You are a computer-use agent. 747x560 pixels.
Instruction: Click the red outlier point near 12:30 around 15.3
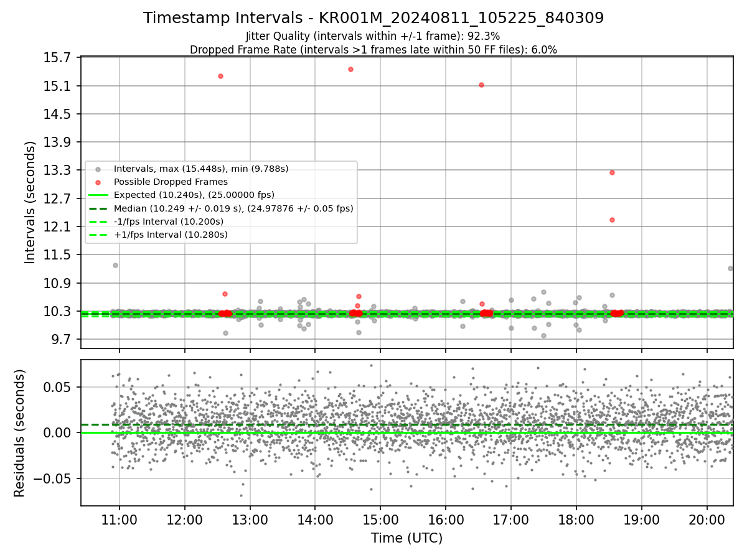click(220, 76)
